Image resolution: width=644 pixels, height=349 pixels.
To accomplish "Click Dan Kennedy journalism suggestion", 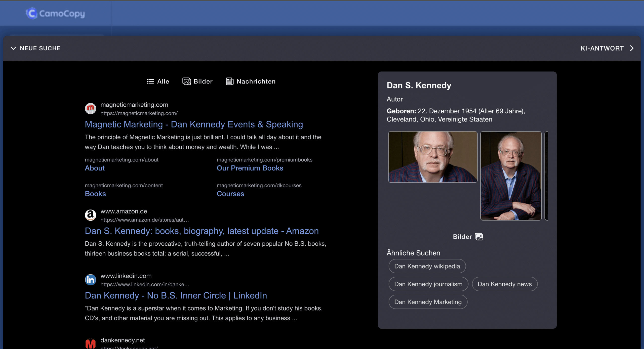I will coord(429,284).
